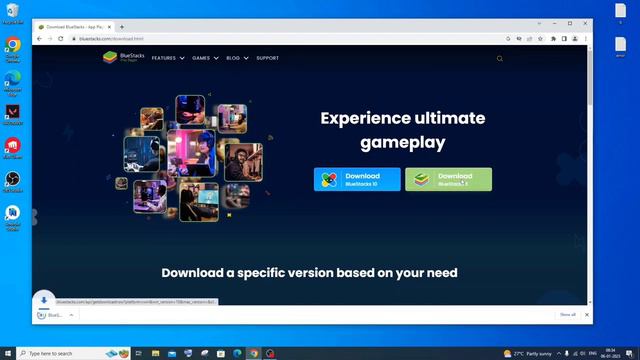Click the eye-shaped icon in the address bar
The image size is (640, 360).
pos(519,38)
